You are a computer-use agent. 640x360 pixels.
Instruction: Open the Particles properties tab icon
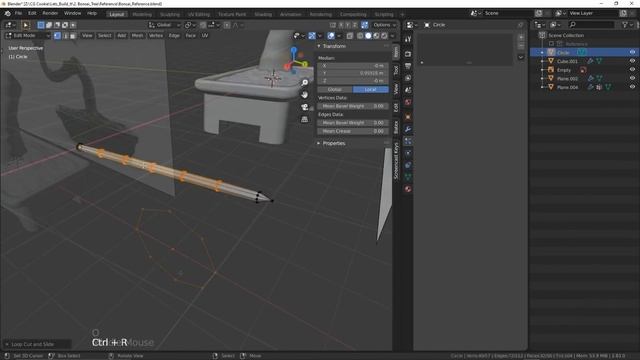(x=408, y=141)
